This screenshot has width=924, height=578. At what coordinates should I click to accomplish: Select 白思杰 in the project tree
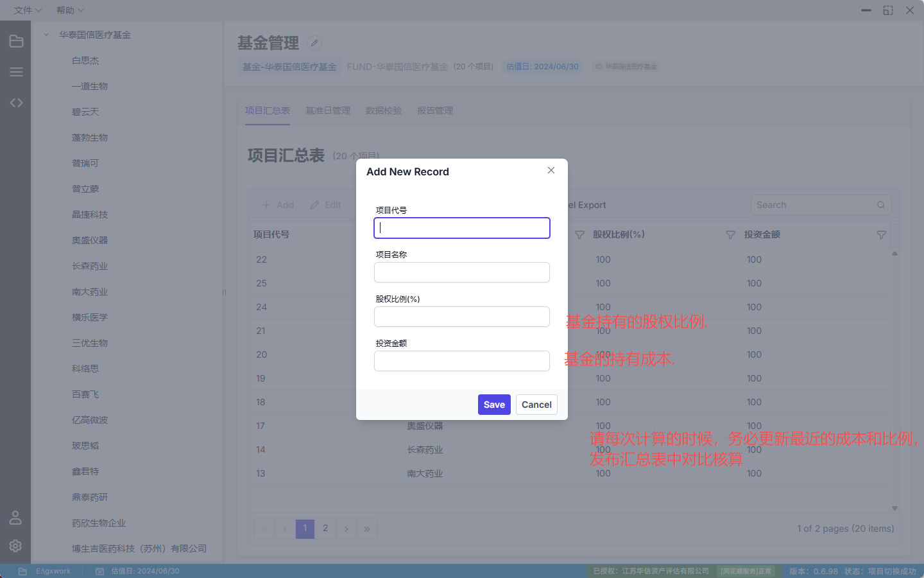tap(85, 60)
